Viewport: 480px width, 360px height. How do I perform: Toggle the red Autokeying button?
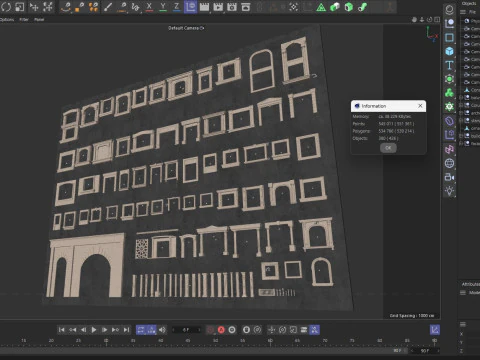[221, 330]
